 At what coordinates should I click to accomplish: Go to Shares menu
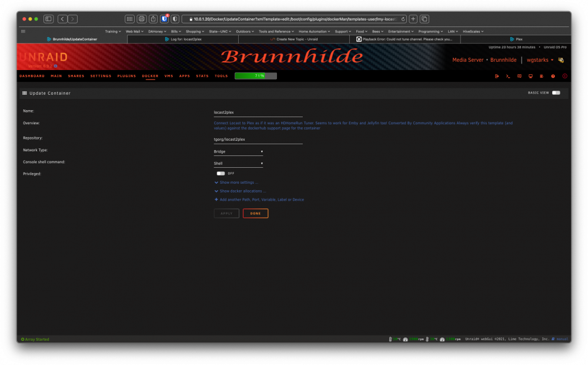pyautogui.click(x=76, y=76)
